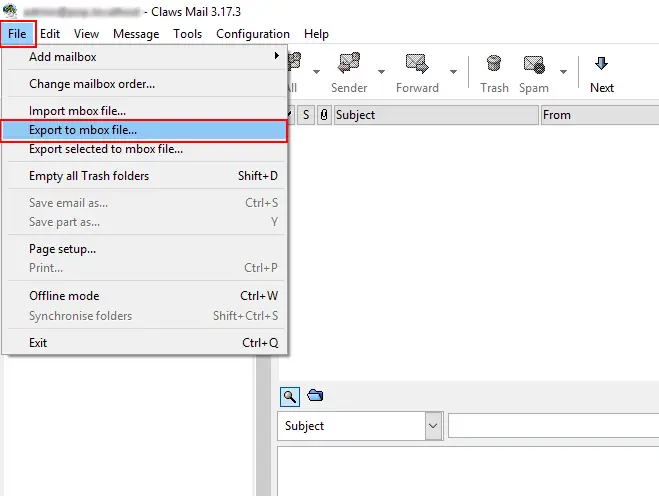659x496 pixels.
Task: Toggle the quick search magnifier icon
Action: click(290, 396)
